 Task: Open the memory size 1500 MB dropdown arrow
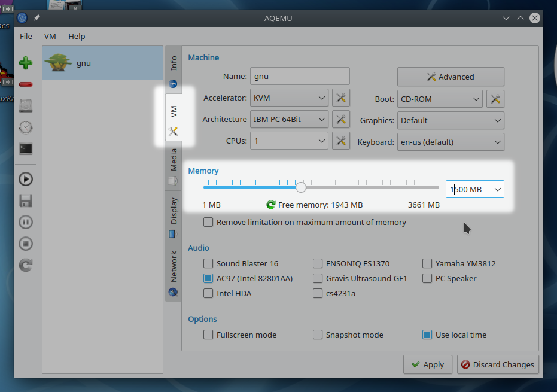[x=497, y=189]
